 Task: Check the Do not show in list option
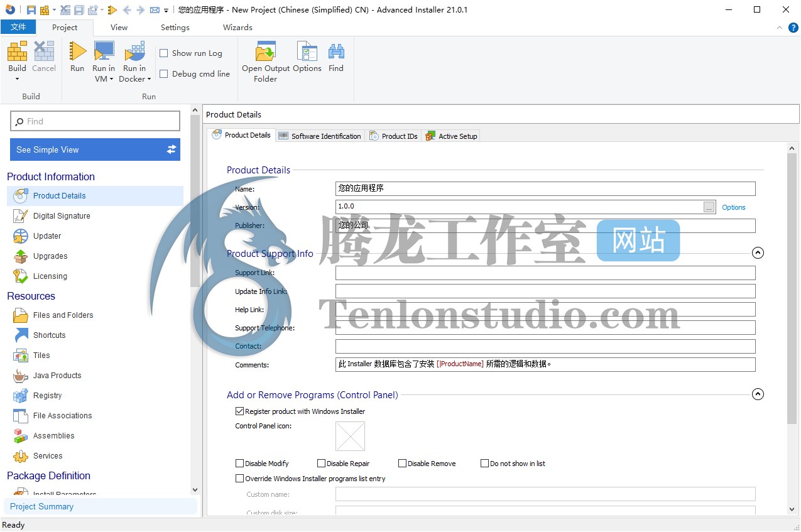(484, 464)
